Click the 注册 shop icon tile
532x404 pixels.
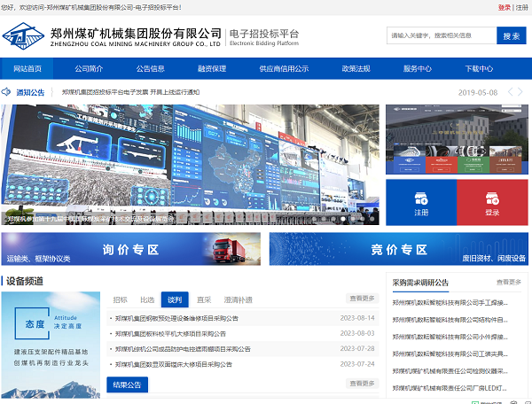(421, 202)
